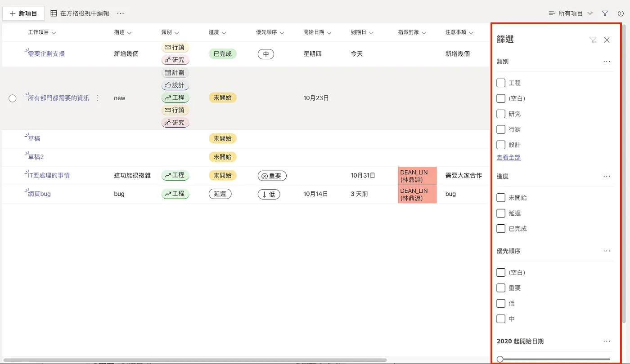Image resolution: width=630 pixels, height=364 pixels.
Task: Click the horizontal scrollbar under the list
Action: coord(194,360)
